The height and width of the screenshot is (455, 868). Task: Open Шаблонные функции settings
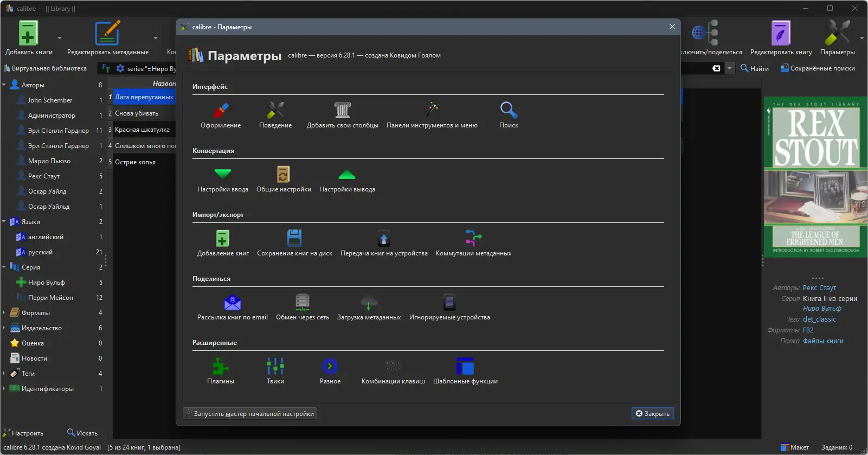click(x=465, y=371)
